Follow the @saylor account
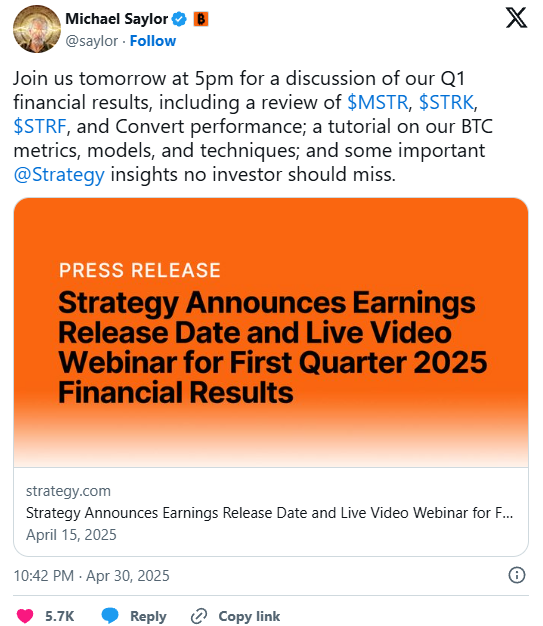Image resolution: width=543 pixels, height=626 pixels. (x=153, y=41)
